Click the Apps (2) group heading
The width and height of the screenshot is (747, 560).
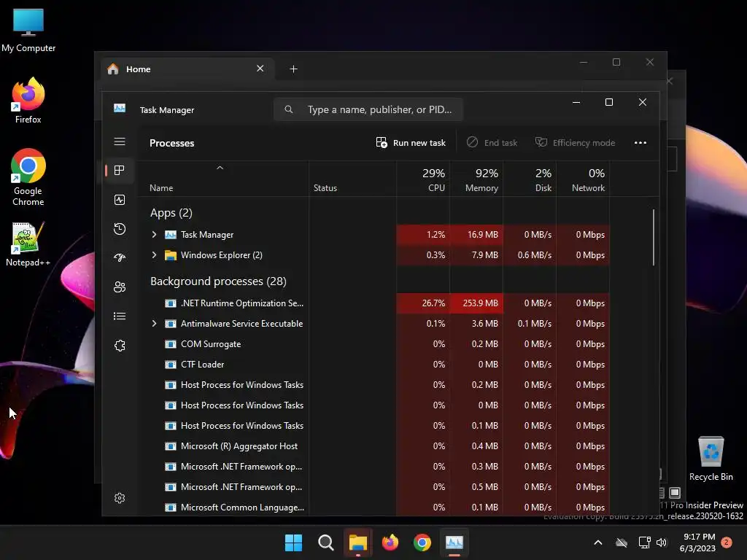(171, 213)
